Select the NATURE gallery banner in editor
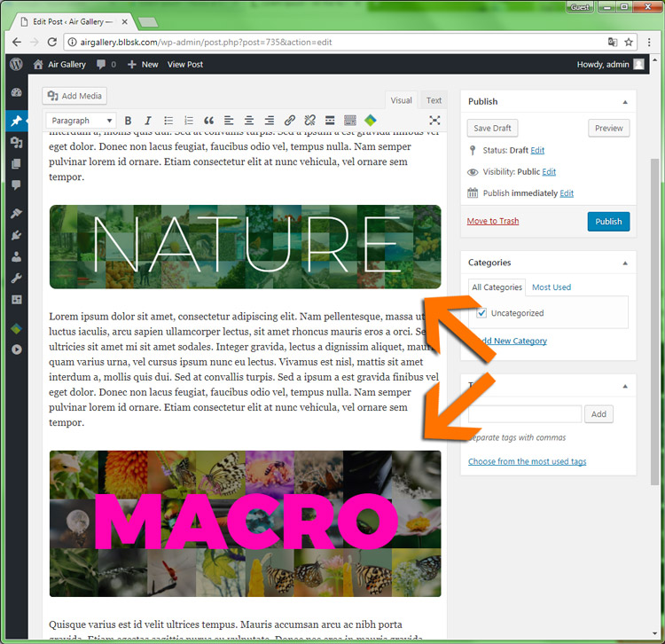665x644 pixels. coord(245,247)
